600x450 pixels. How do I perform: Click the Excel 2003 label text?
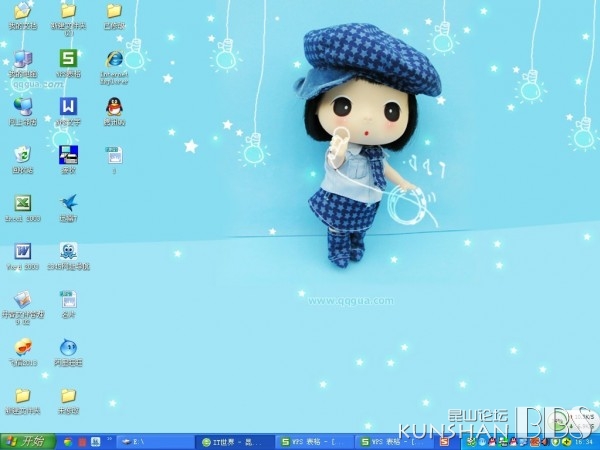tap(23, 219)
